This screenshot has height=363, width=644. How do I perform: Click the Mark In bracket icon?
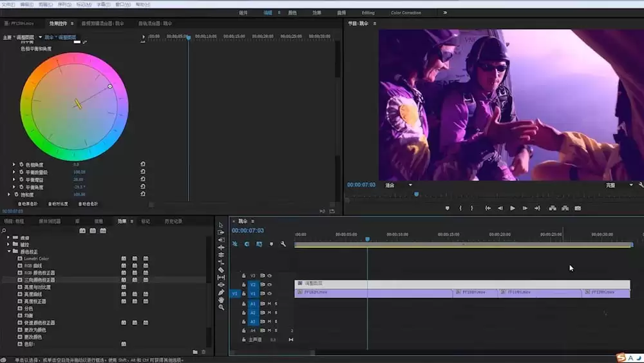coord(460,208)
